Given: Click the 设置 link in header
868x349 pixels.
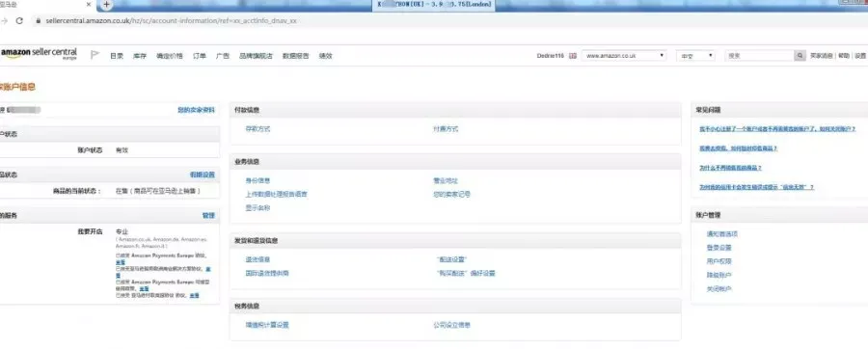Looking at the screenshot, I should coord(859,56).
